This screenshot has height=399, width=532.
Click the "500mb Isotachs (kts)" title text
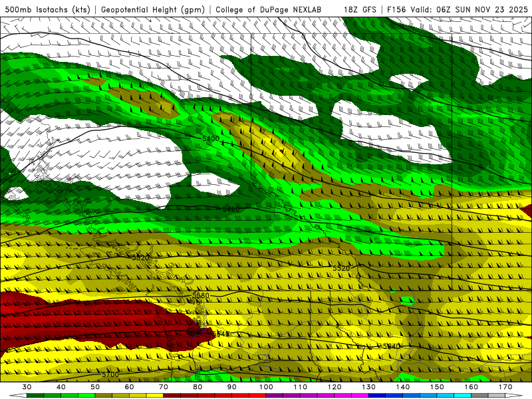tap(47, 9)
